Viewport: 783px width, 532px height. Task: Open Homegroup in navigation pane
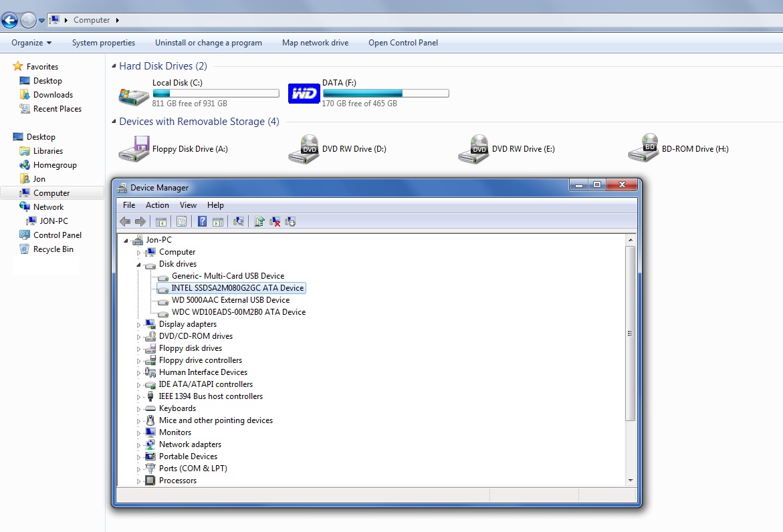point(55,164)
